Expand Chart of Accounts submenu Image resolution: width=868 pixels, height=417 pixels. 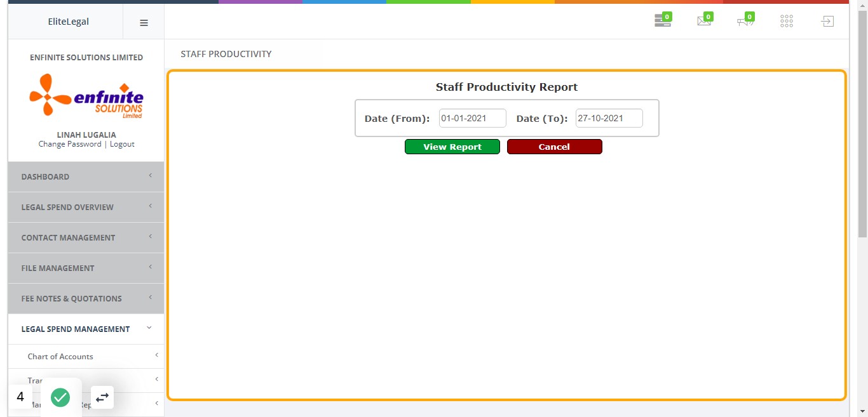coord(86,356)
